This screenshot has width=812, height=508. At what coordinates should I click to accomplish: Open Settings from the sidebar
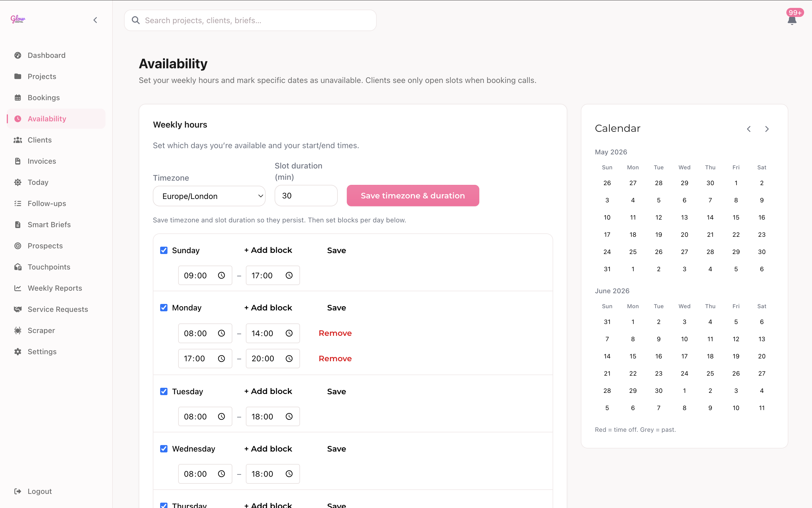56,351
